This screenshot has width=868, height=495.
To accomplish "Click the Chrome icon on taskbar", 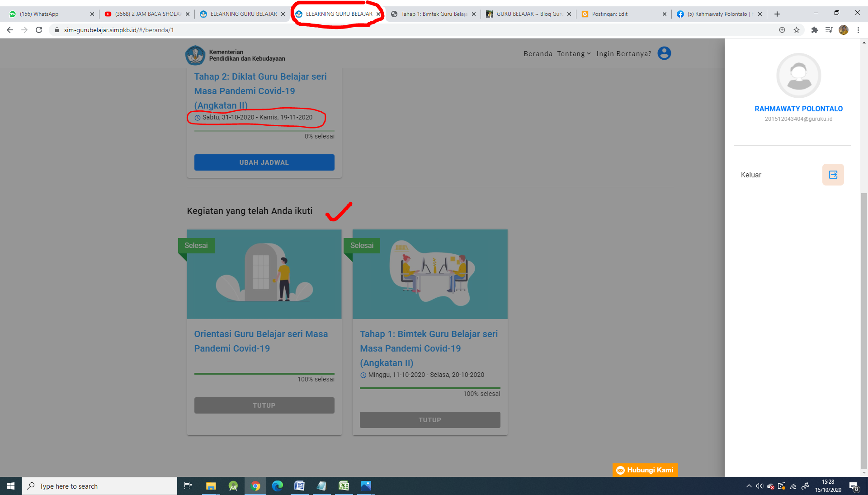I will click(x=255, y=486).
